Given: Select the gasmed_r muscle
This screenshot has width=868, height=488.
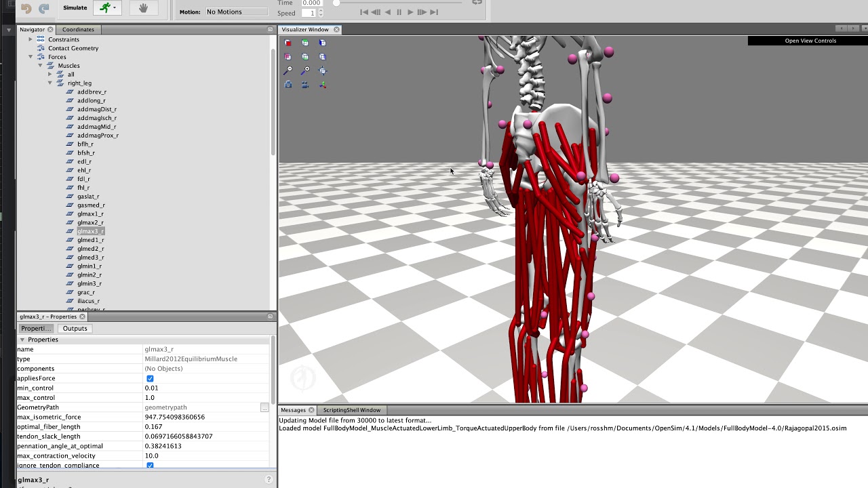Looking at the screenshot, I should point(91,205).
